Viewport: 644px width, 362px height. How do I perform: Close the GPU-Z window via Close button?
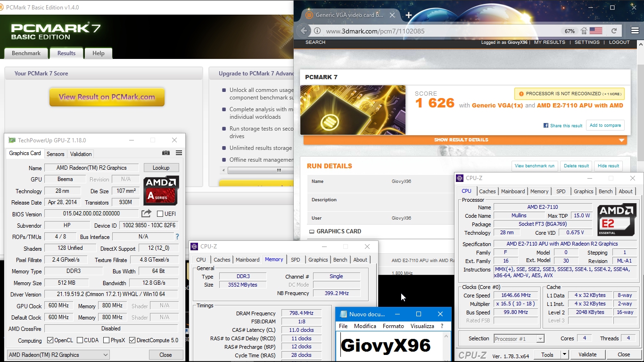click(165, 355)
